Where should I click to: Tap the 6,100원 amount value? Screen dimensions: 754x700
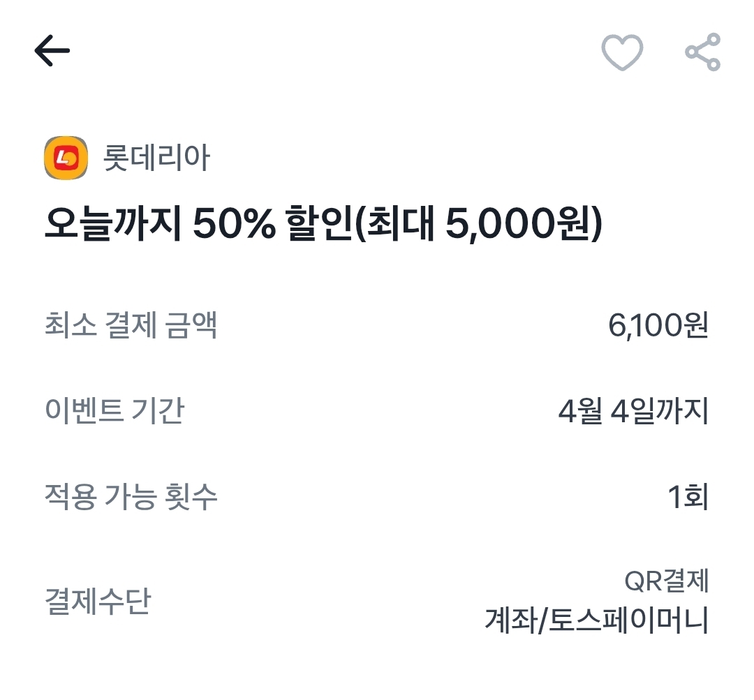tap(658, 326)
